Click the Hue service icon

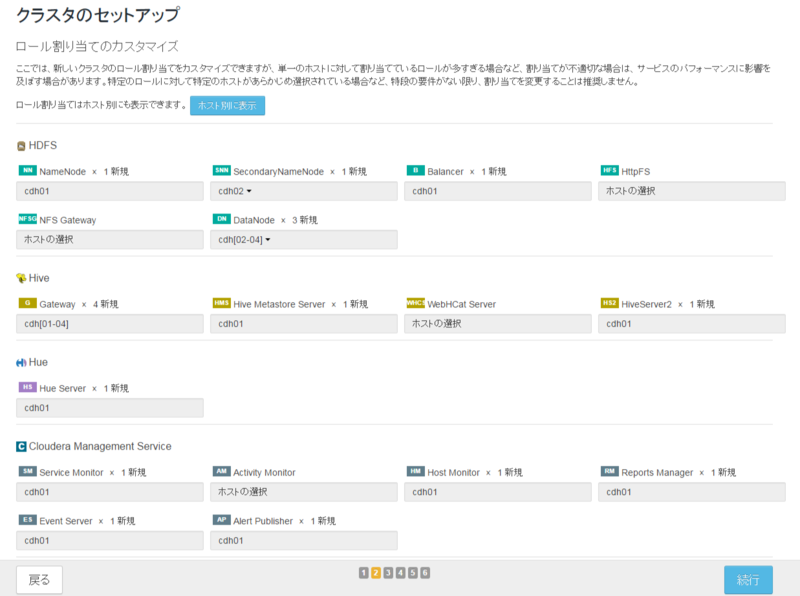(x=21, y=363)
